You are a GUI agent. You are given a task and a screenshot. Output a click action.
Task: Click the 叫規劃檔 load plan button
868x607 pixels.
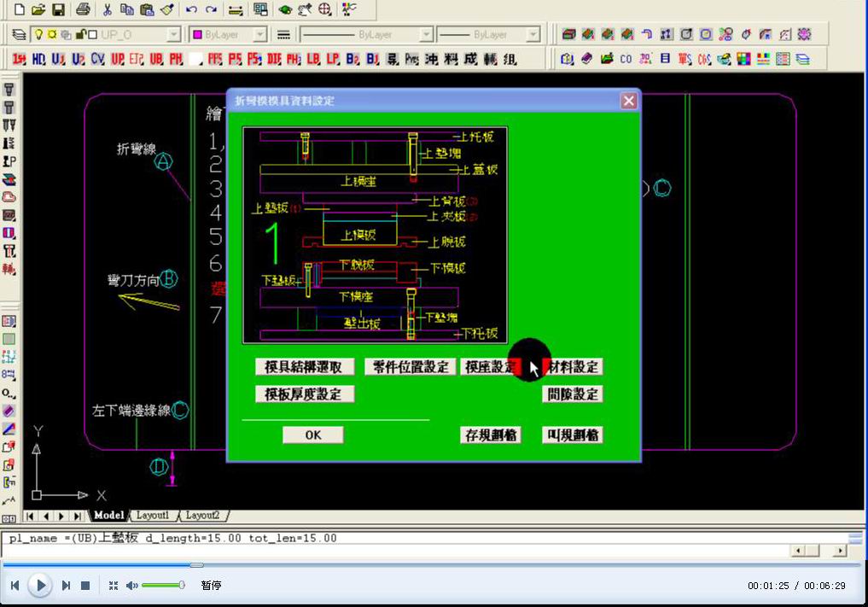[x=573, y=435]
